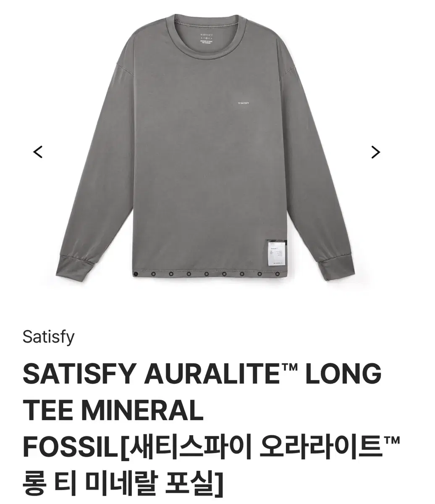Screen dimensions: 435x504
Task: Tap the rightmost snap button on hem
Action: pos(277,274)
